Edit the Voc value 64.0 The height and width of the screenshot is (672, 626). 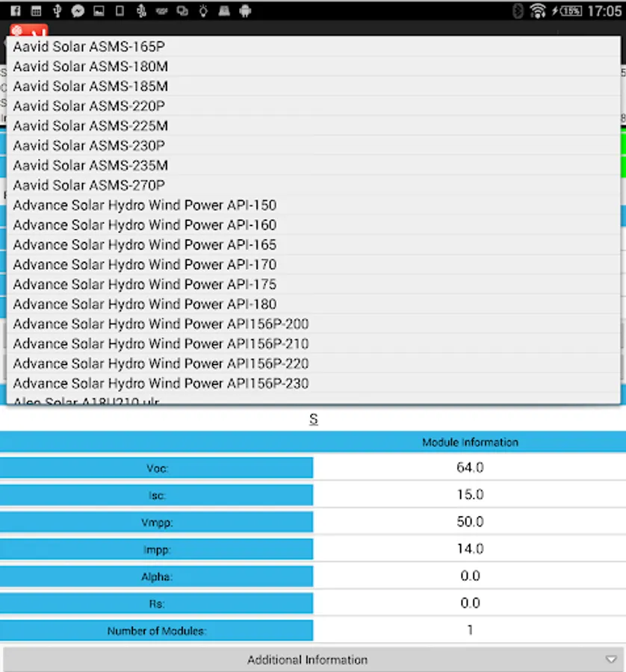click(470, 467)
